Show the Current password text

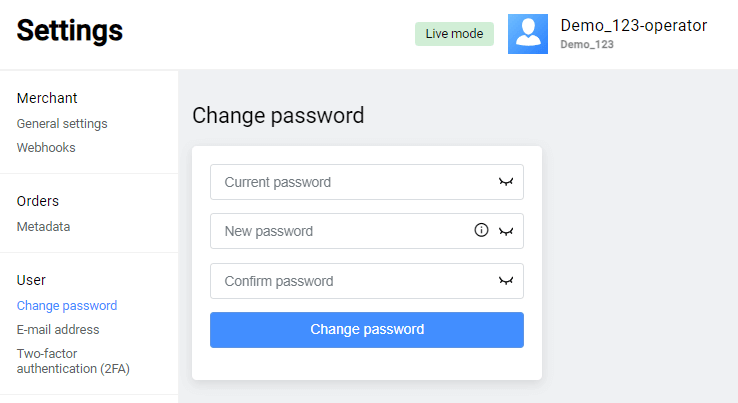(506, 182)
